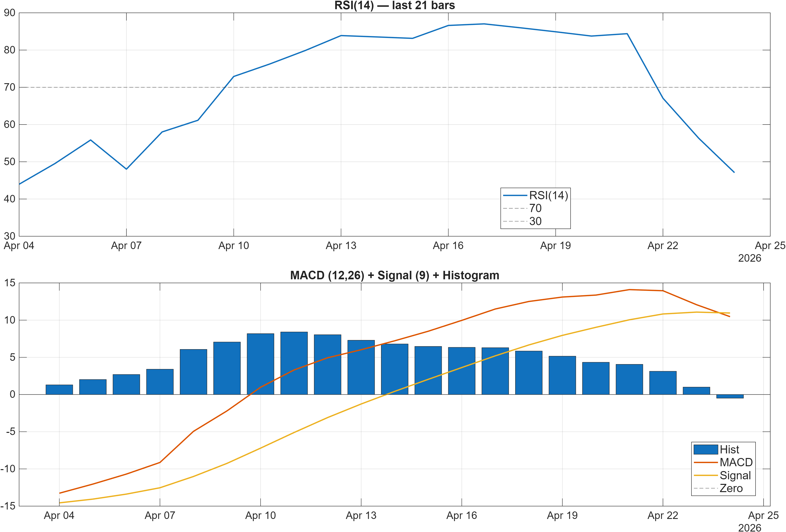Click the MACD y-axis label -15
Screen dimensions: 786x532
click(8, 506)
